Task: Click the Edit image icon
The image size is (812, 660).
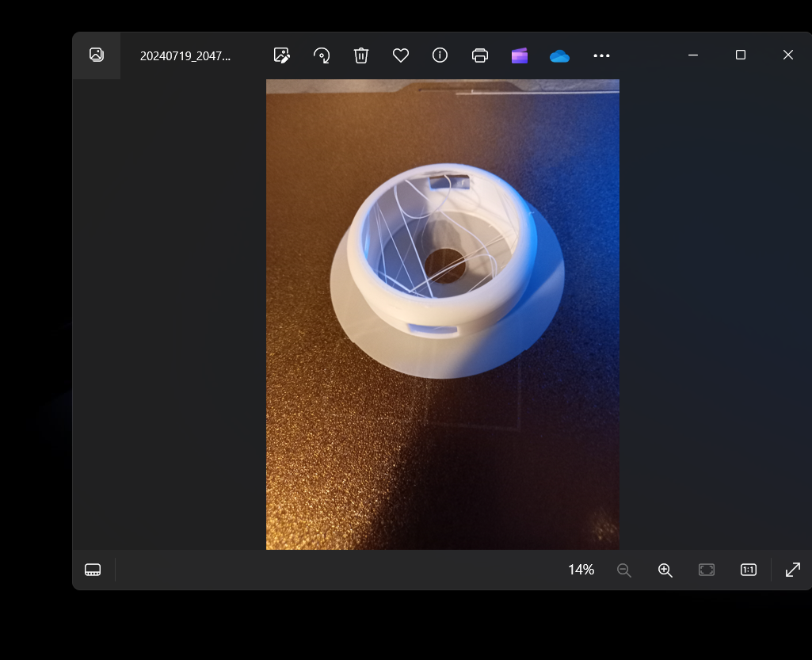Action: coord(282,55)
